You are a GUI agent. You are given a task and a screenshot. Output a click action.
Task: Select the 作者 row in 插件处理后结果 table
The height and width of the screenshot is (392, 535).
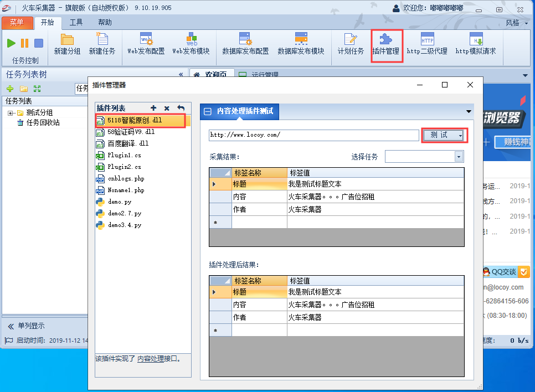pos(336,317)
